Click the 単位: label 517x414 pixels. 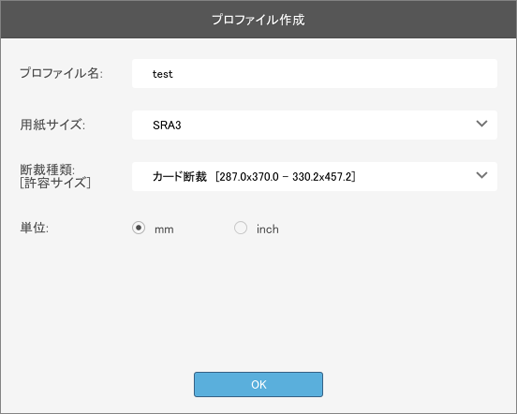coord(34,228)
